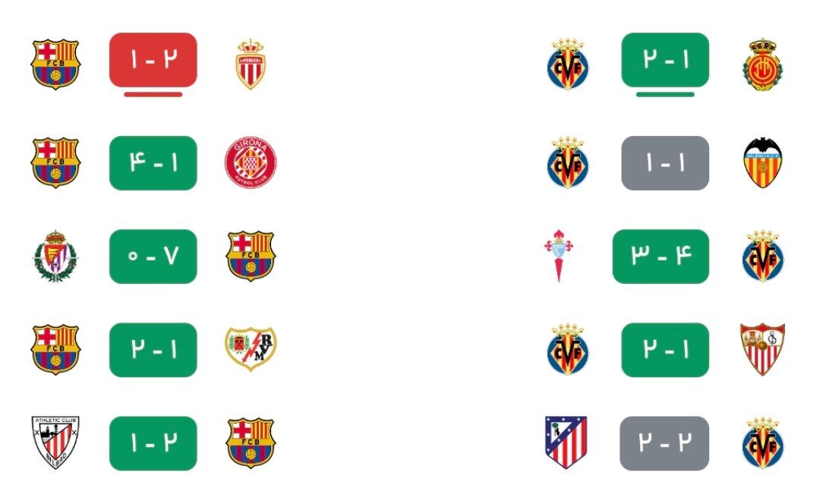Click the Athletic Club Bilbao crest
Image resolution: width=820 pixels, height=504 pixels.
pyautogui.click(x=55, y=443)
